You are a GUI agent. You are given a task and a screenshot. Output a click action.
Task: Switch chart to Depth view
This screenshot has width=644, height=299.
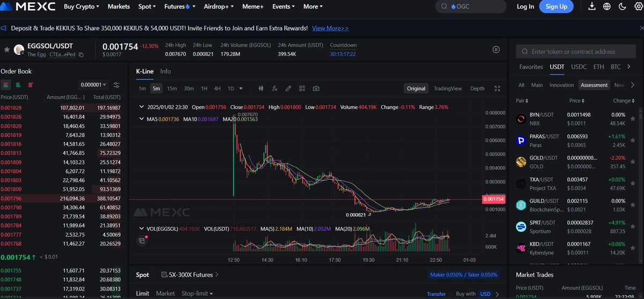click(x=477, y=89)
